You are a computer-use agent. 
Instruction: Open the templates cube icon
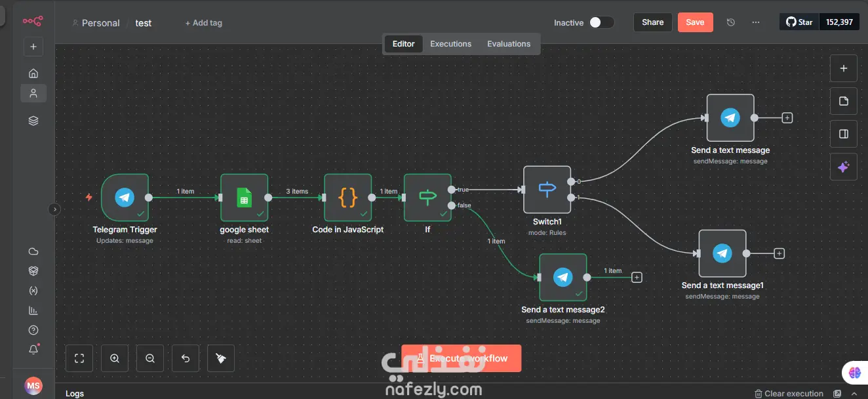point(33,271)
